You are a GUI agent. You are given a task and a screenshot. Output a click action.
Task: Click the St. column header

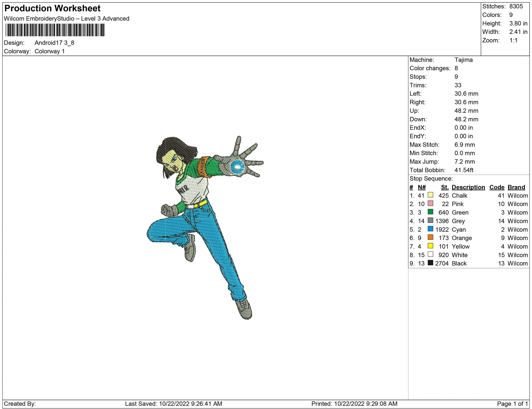(445, 187)
